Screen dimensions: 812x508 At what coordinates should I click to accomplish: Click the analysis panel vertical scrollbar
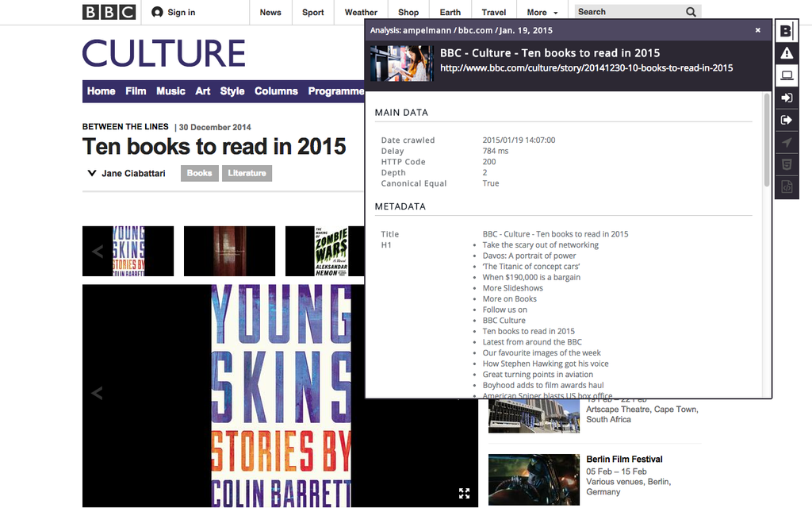point(767,140)
